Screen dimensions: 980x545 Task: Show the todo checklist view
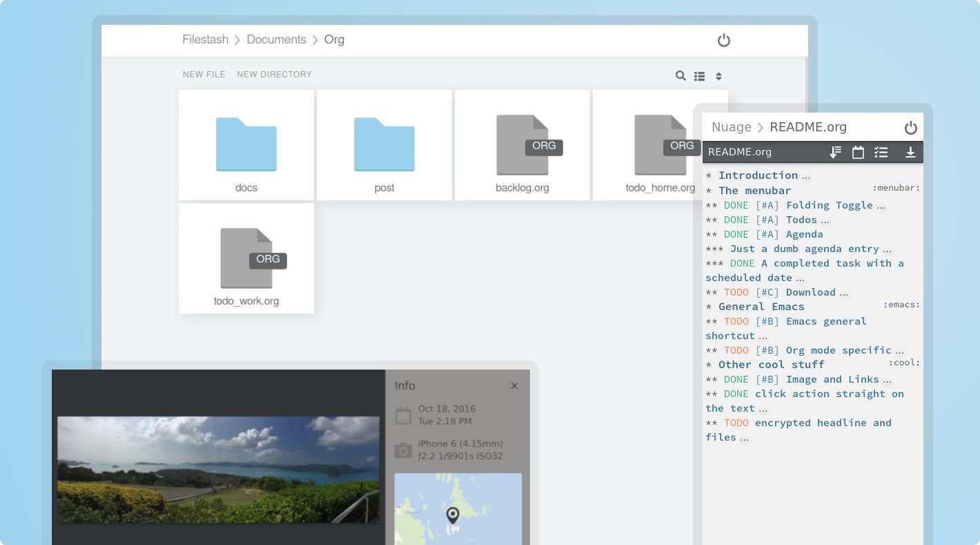click(x=881, y=152)
